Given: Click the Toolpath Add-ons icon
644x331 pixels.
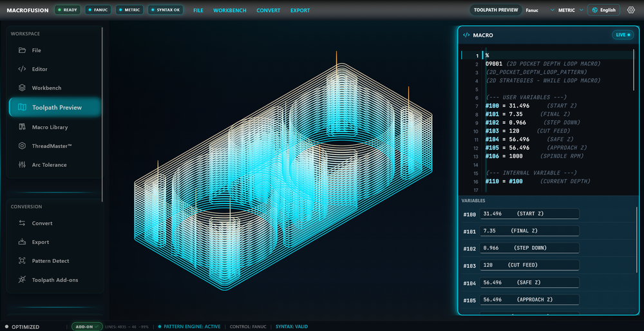Looking at the screenshot, I should pyautogui.click(x=22, y=279).
